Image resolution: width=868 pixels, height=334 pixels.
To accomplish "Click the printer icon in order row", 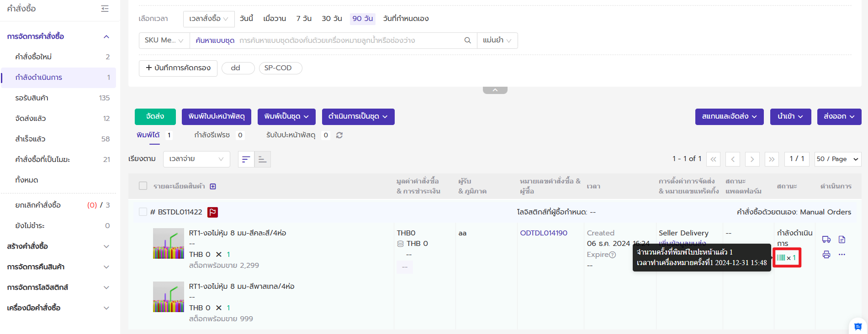I will click(x=826, y=255).
